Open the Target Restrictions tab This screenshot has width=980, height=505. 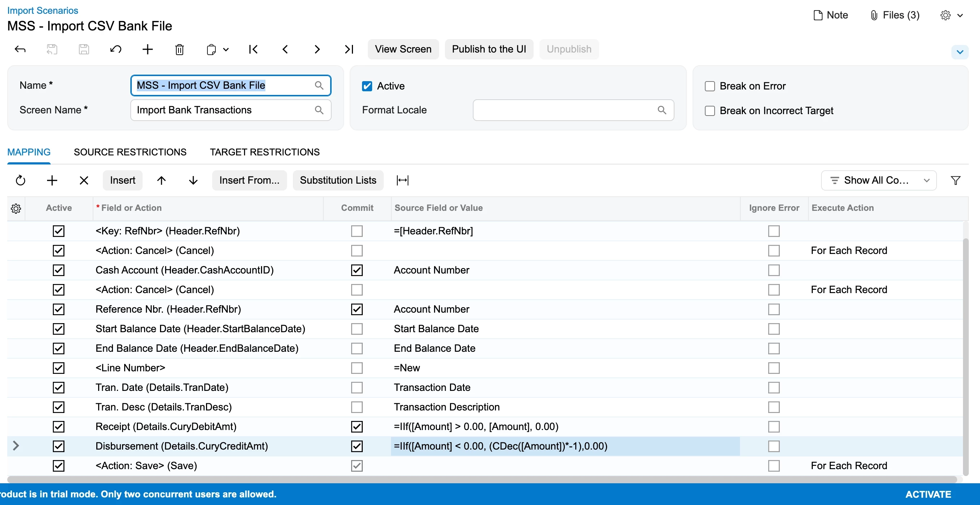point(264,152)
